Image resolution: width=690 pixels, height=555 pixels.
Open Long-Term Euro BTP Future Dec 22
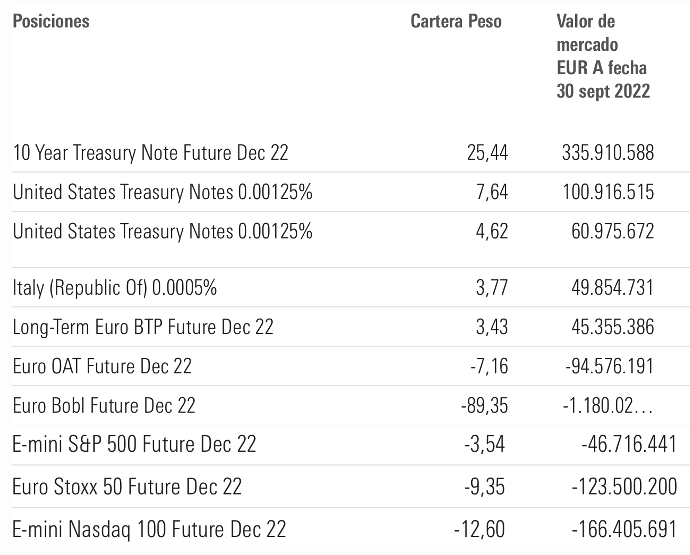coord(143,327)
